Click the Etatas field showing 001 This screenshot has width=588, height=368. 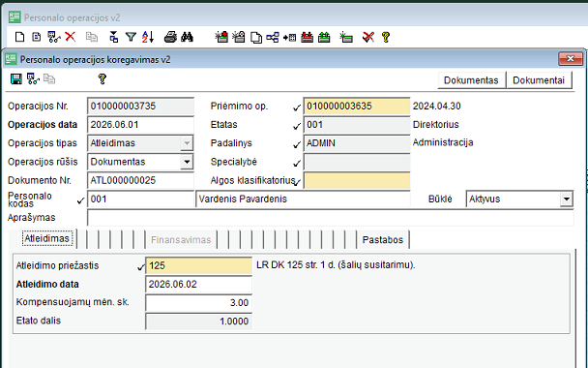pyautogui.click(x=357, y=125)
